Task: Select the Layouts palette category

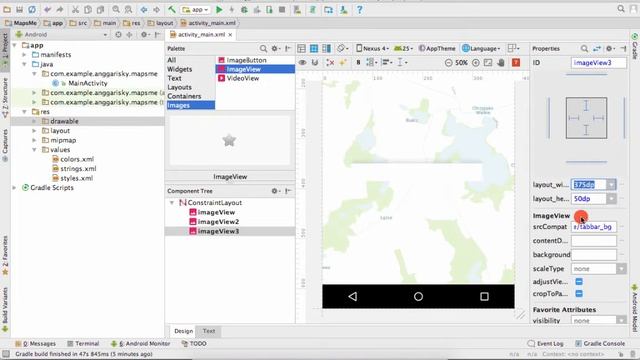Action: tap(179, 87)
